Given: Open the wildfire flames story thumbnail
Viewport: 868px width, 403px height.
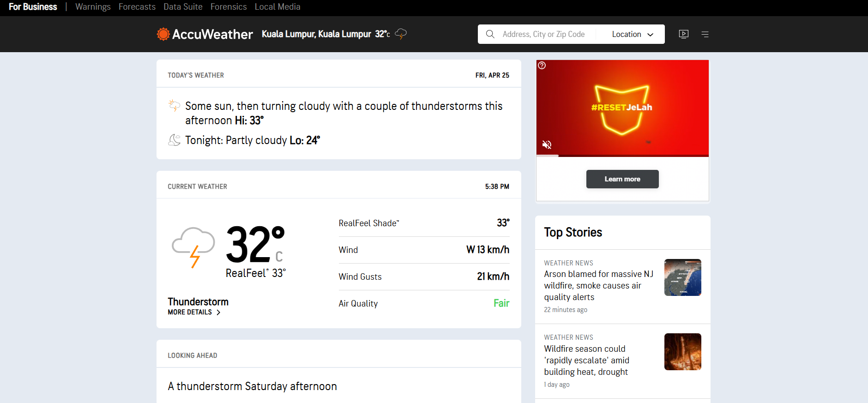Looking at the screenshot, I should pyautogui.click(x=682, y=352).
